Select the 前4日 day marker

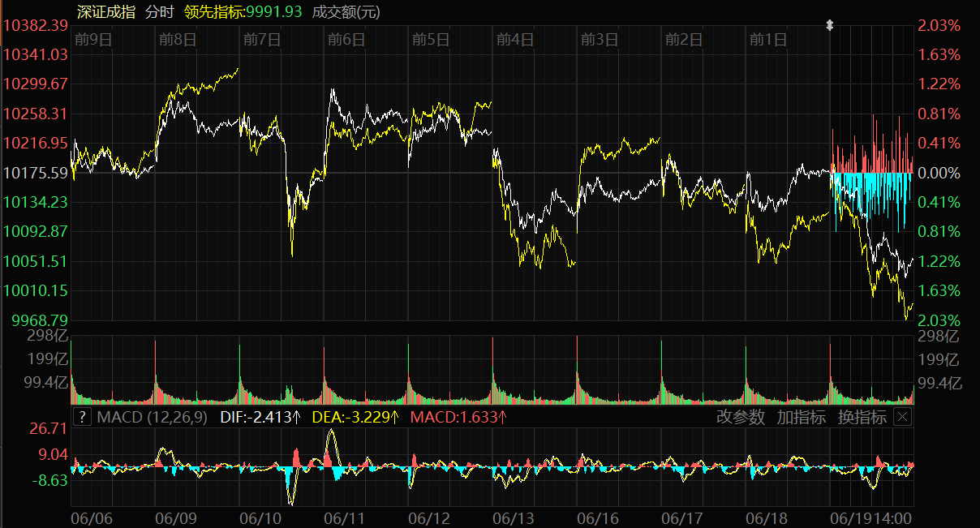pyautogui.click(x=514, y=39)
